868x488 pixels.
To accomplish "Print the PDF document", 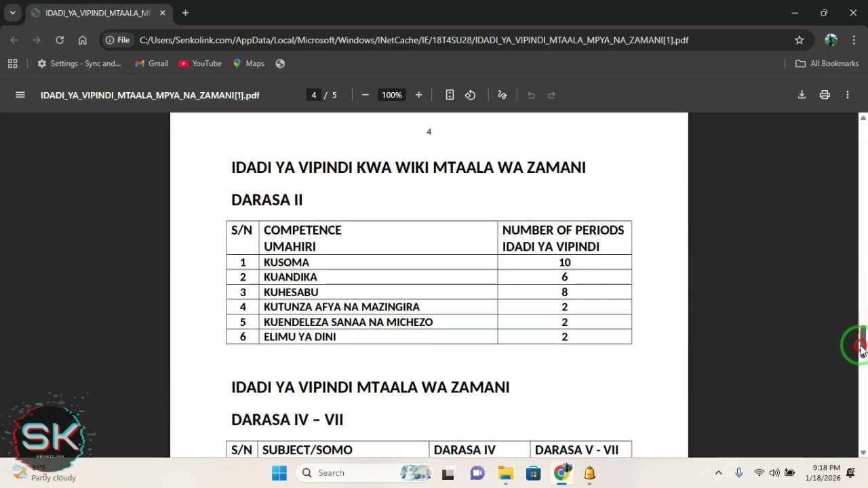I will point(825,95).
